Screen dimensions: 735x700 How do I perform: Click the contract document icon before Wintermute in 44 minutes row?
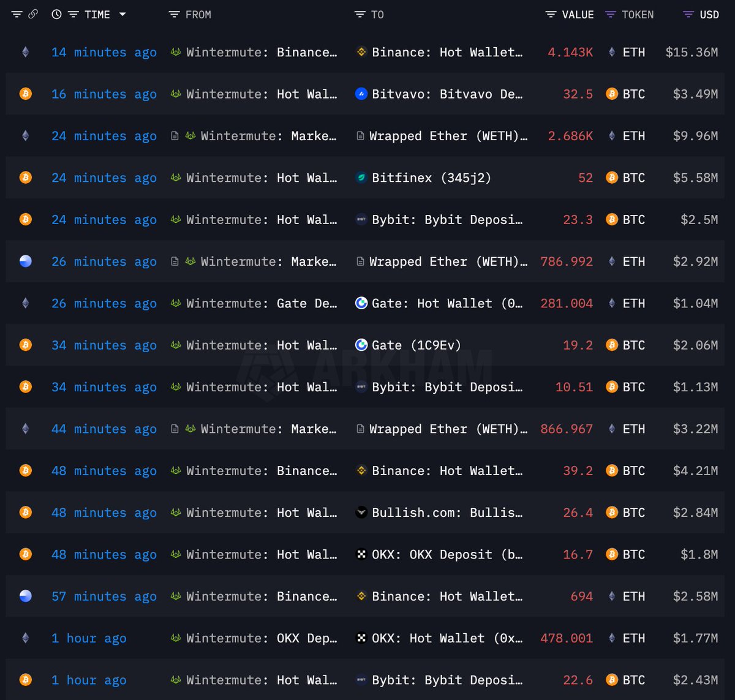pyautogui.click(x=175, y=429)
